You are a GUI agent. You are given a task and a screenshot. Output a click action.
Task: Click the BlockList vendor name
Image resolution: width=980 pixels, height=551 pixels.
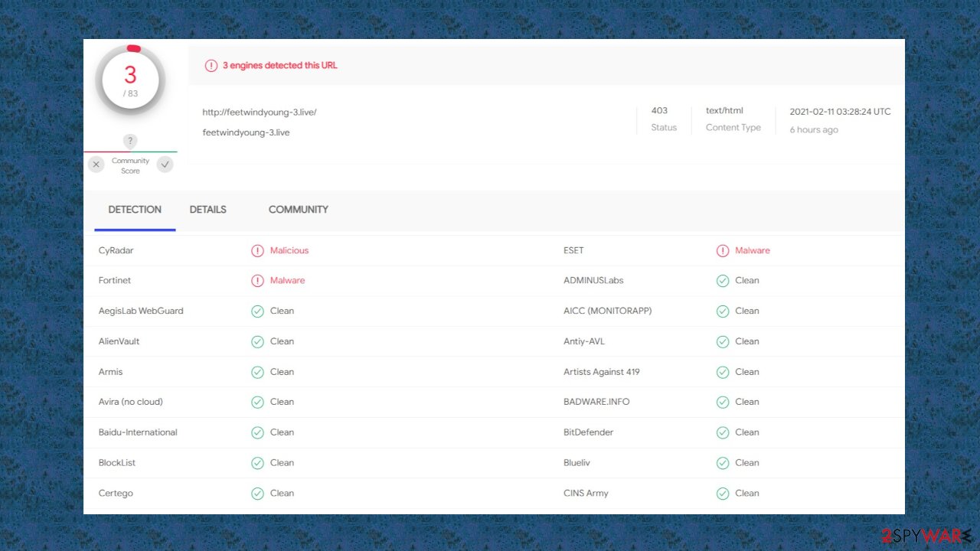pyautogui.click(x=117, y=463)
